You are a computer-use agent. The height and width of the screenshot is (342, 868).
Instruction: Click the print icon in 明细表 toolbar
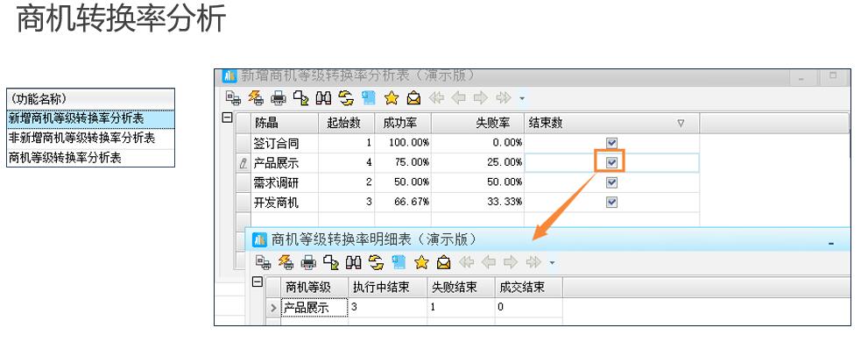point(308,261)
